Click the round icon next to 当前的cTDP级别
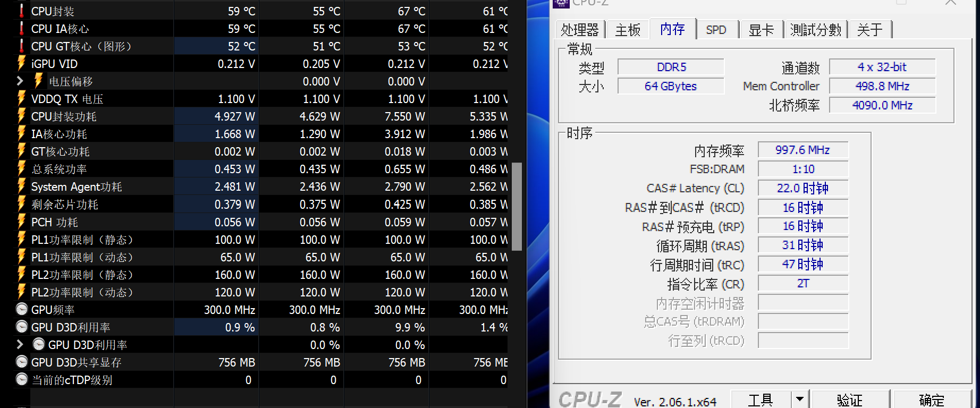Image resolution: width=980 pixels, height=408 pixels. tap(22, 380)
